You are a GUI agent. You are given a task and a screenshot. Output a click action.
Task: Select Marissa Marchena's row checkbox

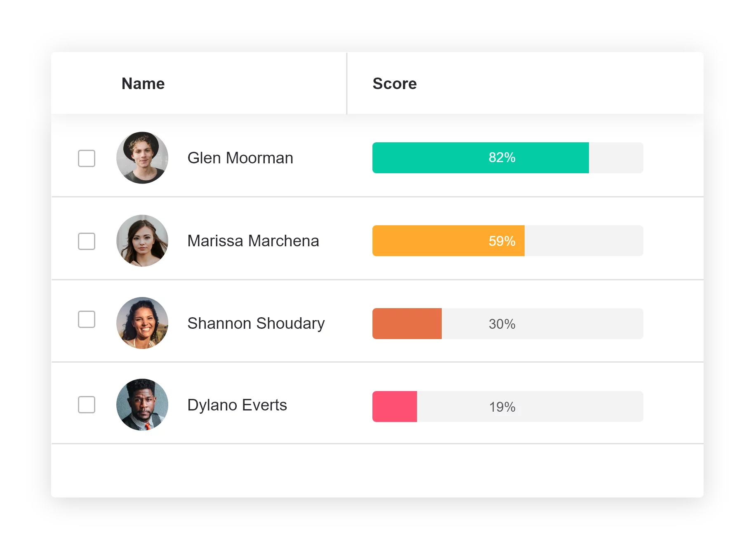click(x=87, y=241)
